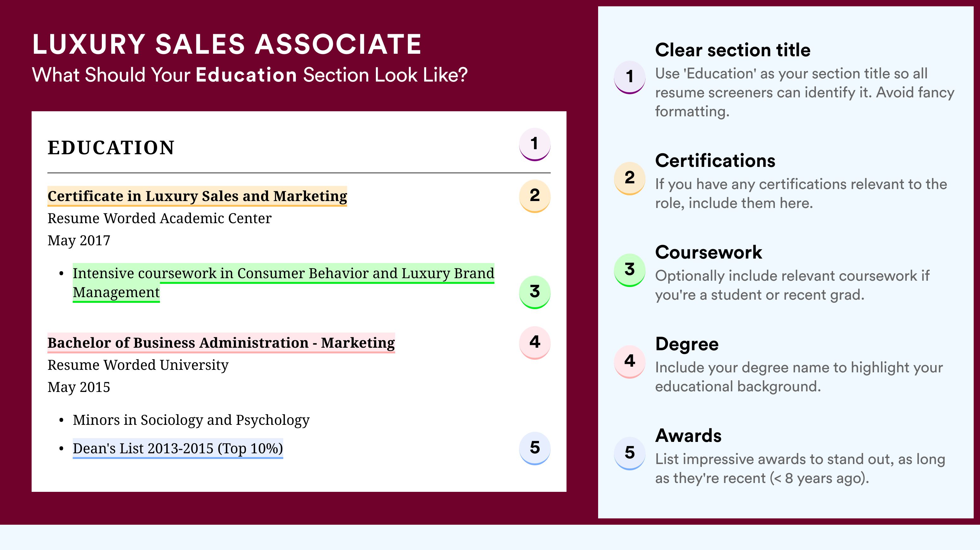Click the Coursework heading

click(x=708, y=252)
